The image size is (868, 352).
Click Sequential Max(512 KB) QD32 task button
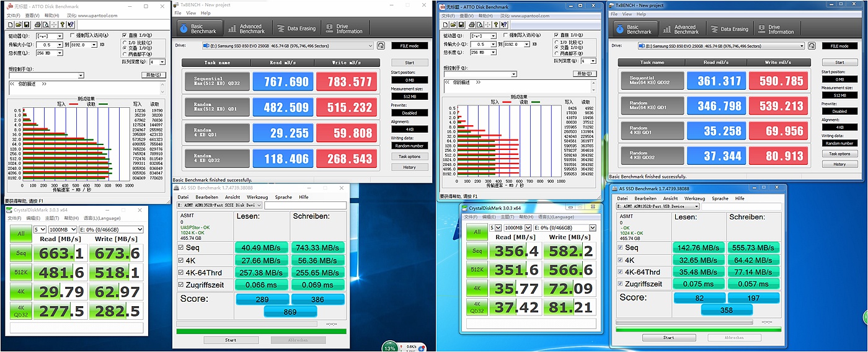(x=217, y=82)
